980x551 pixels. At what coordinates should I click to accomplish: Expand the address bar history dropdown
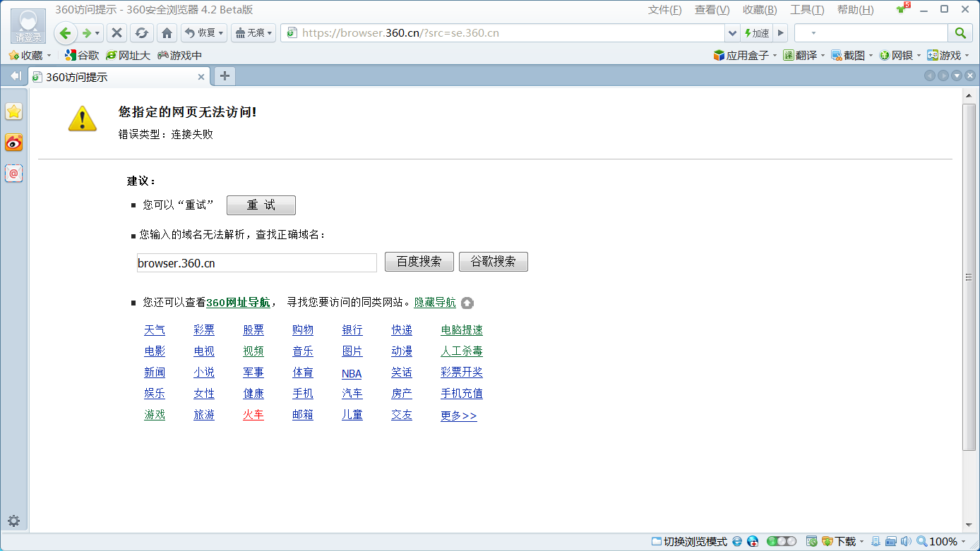tap(732, 33)
